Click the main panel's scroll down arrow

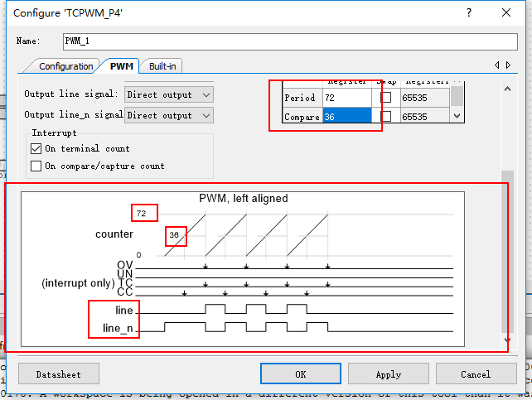coord(507,340)
